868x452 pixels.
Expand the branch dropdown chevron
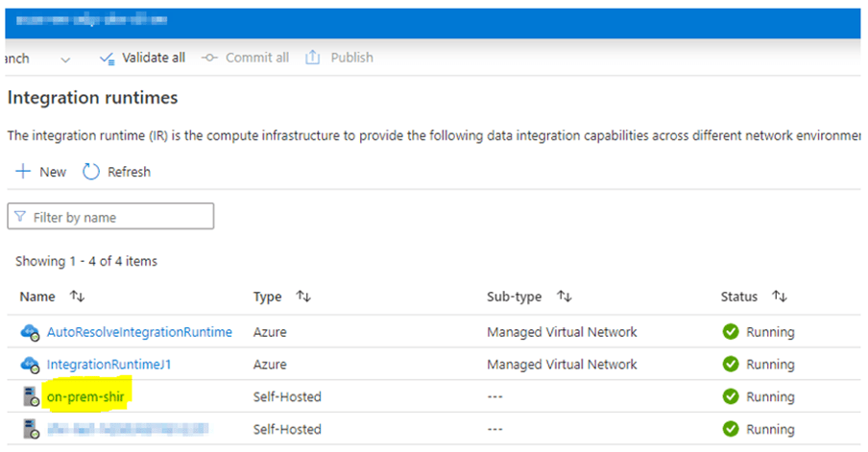pyautogui.click(x=65, y=59)
